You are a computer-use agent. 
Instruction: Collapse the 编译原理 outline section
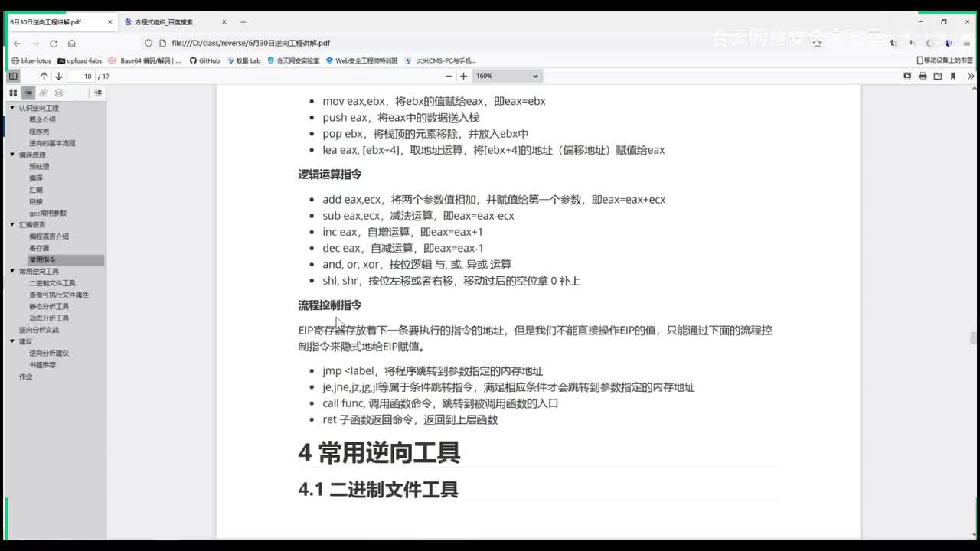(12, 155)
